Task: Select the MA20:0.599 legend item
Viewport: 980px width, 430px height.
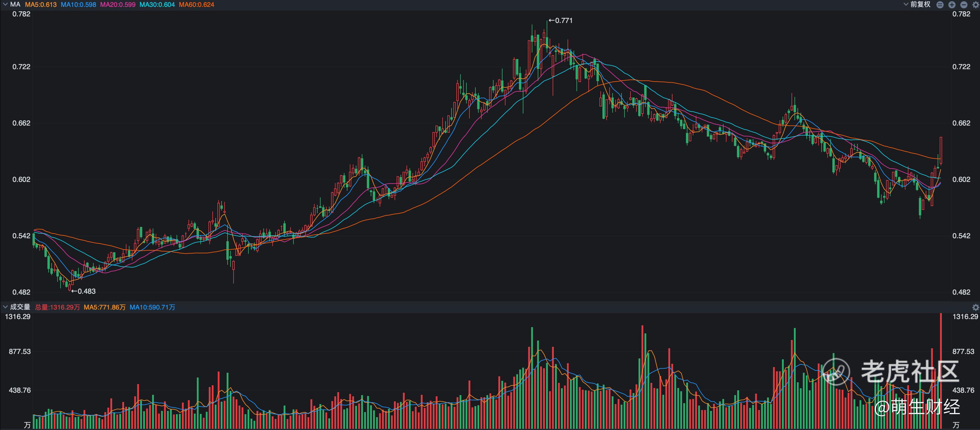Action: (118, 4)
